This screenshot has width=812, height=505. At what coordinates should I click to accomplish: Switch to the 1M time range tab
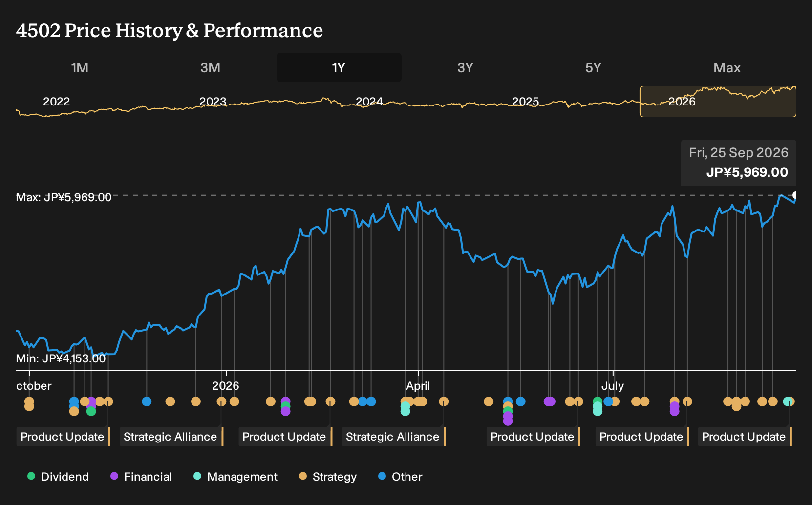[x=80, y=67]
